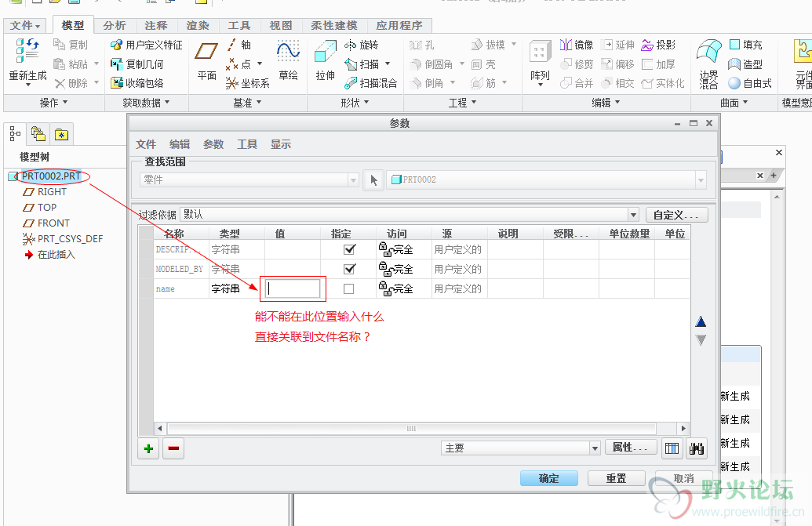Screen dimensions: 812x526
Task: Open the folder browser tab icon
Action: (x=38, y=135)
